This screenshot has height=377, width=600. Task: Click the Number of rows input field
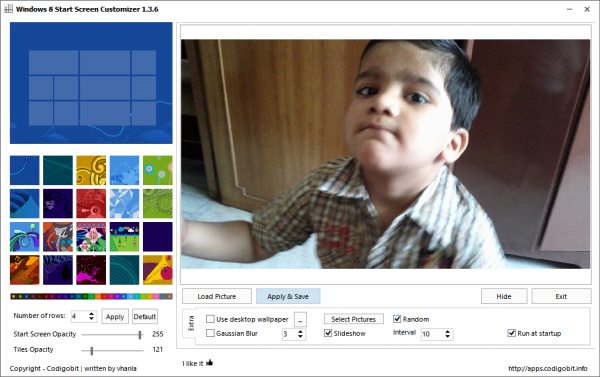coord(80,316)
